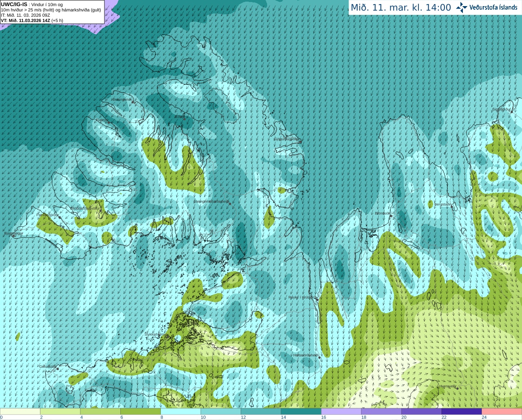Click the Flateyri station marker

pyautogui.click(x=108, y=122)
